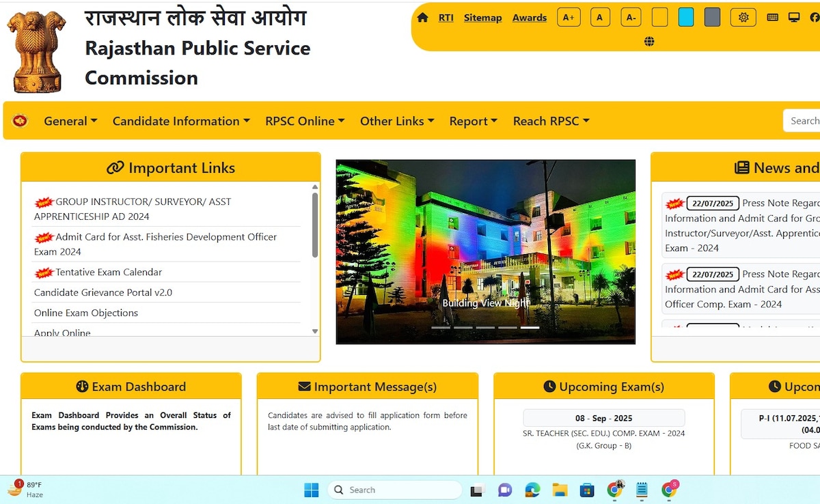Image resolution: width=820 pixels, height=504 pixels.
Task: Open the Tentative Exam Calendar link
Action: [109, 272]
